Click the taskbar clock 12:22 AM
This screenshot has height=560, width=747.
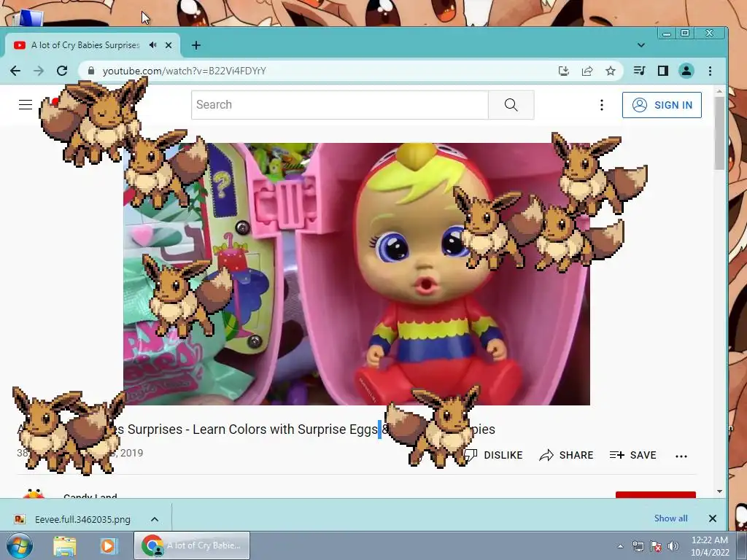coord(710,540)
